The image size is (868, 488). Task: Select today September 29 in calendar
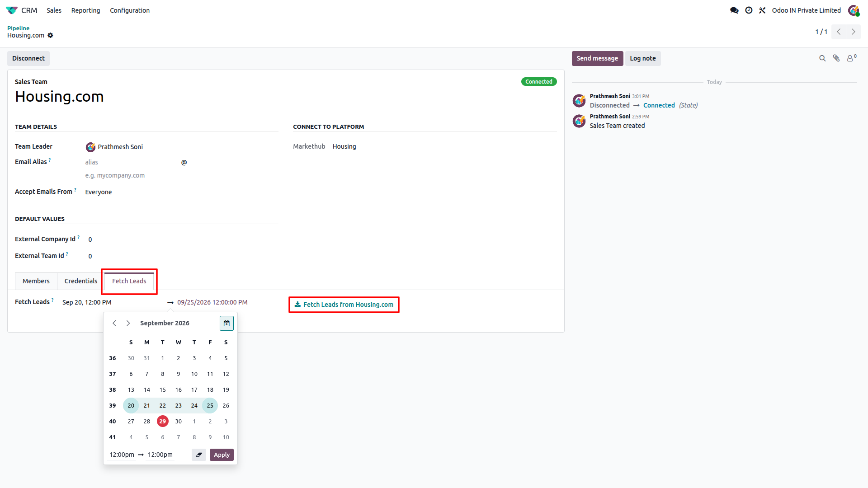162,421
